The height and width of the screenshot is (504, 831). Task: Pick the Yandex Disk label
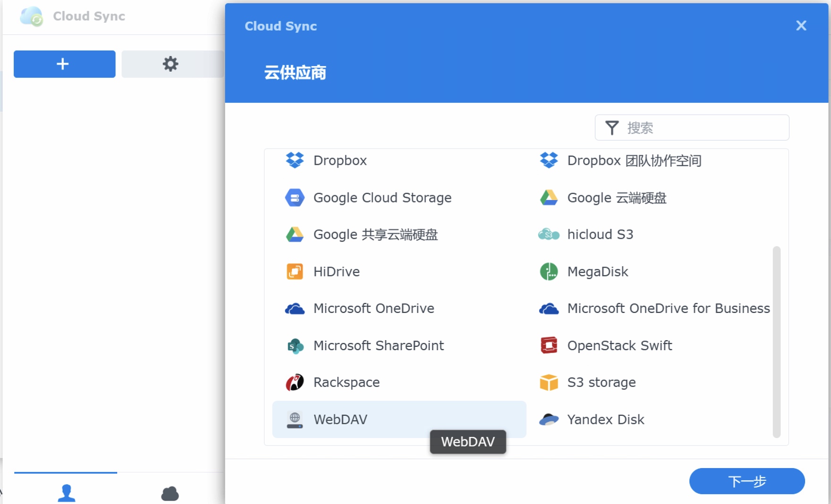pos(605,420)
